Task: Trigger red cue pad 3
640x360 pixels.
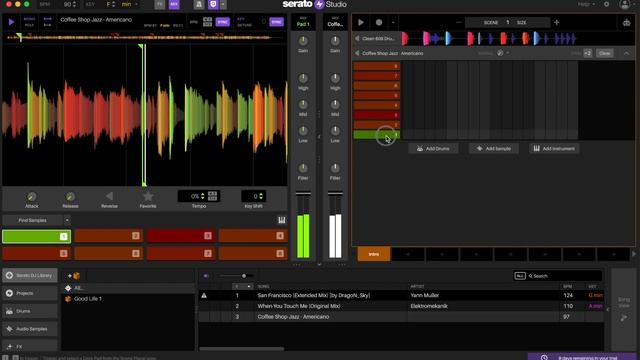Action: pos(181,236)
